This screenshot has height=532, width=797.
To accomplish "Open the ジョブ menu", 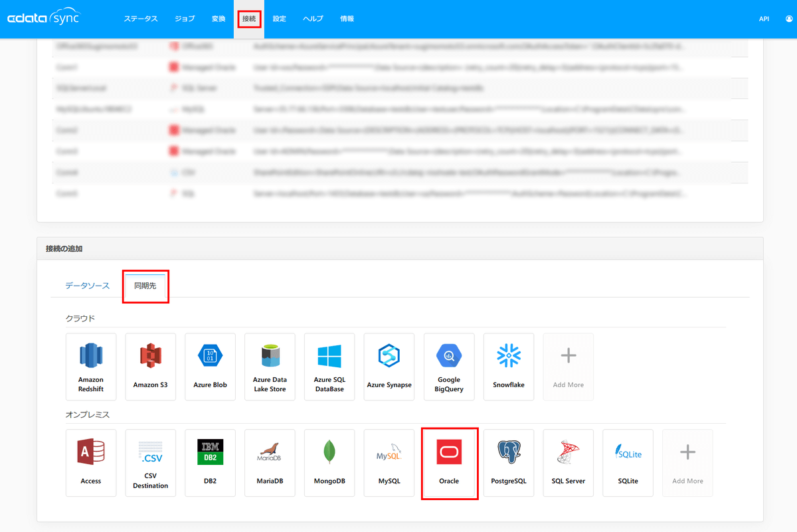I will 185,19.
